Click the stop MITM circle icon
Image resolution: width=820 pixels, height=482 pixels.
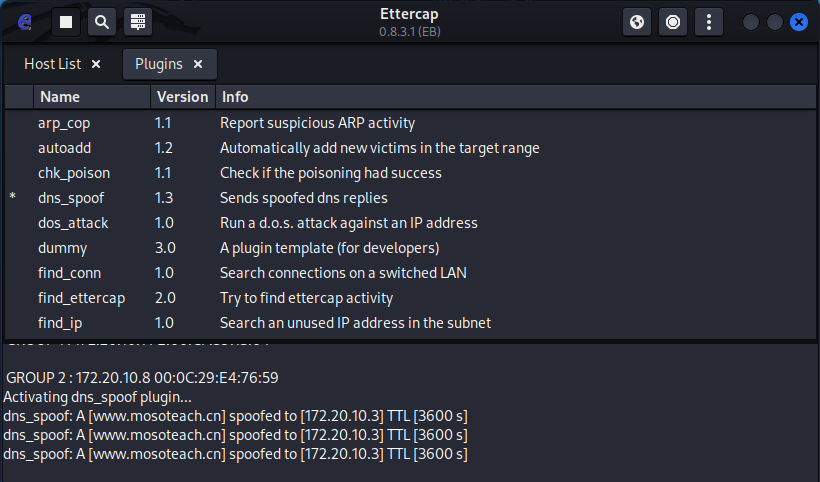tap(673, 21)
